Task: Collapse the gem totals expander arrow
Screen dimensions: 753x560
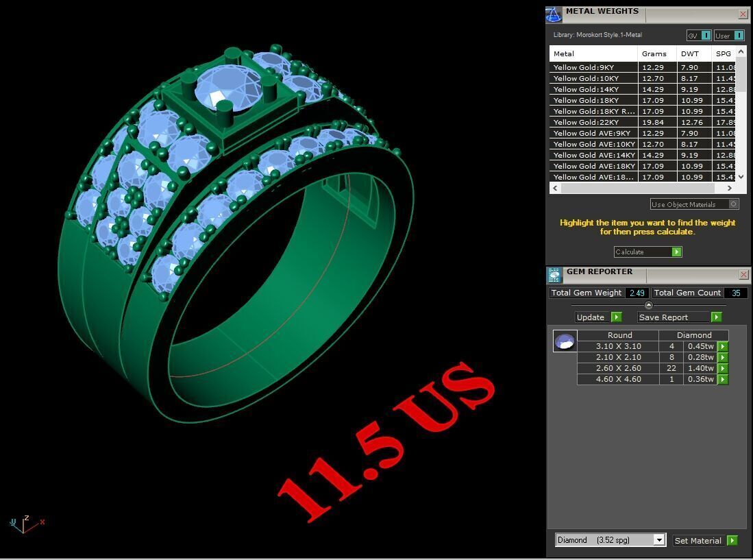Action: click(648, 305)
